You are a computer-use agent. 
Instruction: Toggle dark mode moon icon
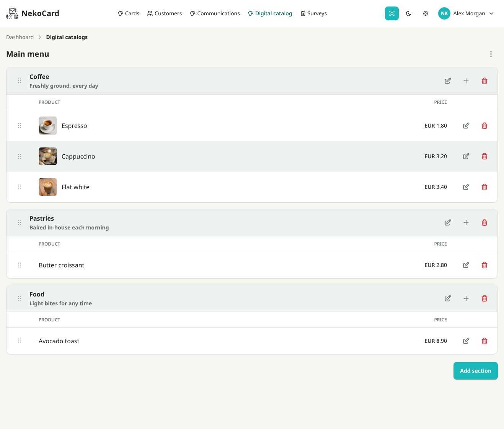[409, 13]
